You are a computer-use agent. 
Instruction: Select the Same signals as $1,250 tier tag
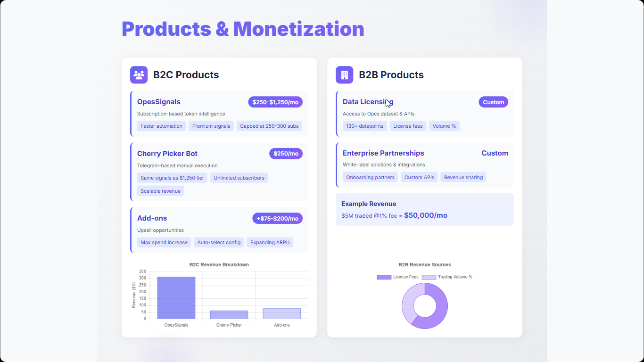click(x=172, y=178)
